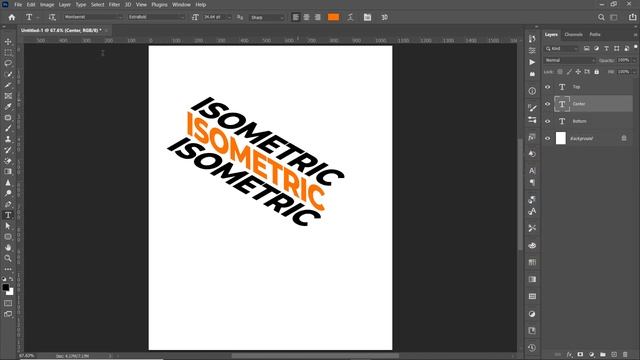
Task: Open the Create Warped Text dialog
Action: 350,17
